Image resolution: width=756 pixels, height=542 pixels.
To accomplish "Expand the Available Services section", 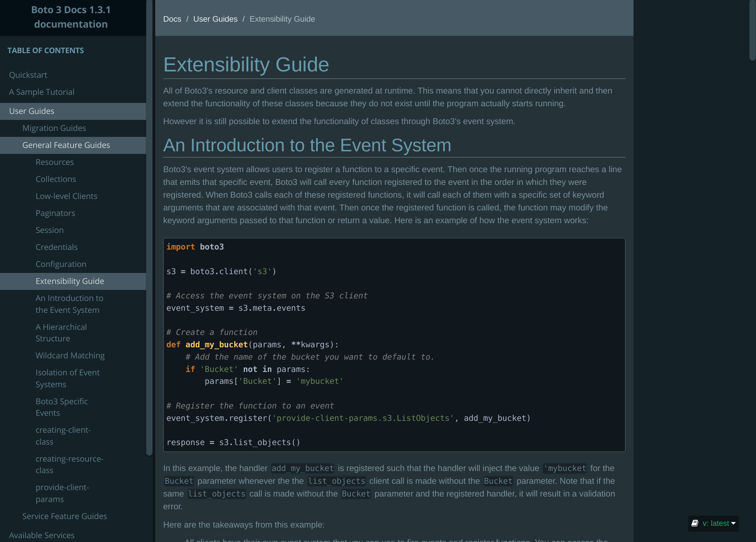I will coord(42,535).
